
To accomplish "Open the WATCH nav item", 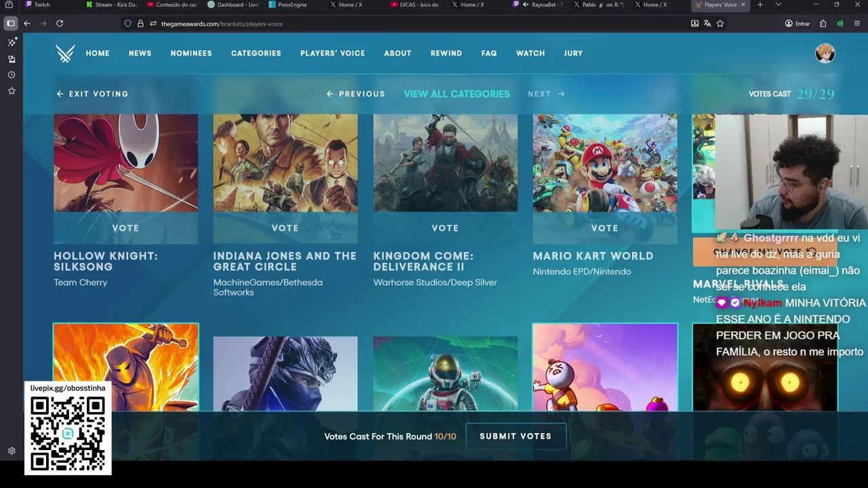I will click(530, 54).
